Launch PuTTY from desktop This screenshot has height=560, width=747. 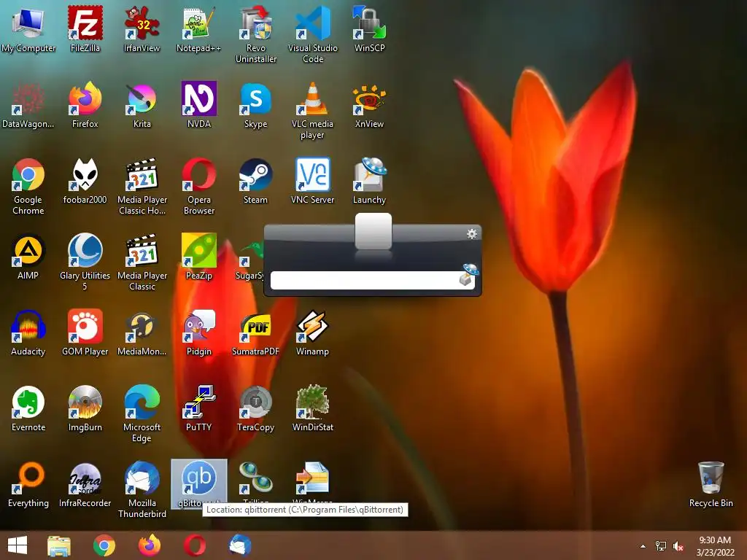[198, 408]
